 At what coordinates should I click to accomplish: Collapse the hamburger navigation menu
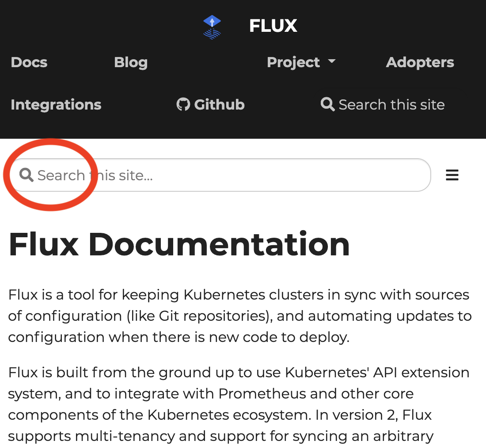pyautogui.click(x=452, y=175)
